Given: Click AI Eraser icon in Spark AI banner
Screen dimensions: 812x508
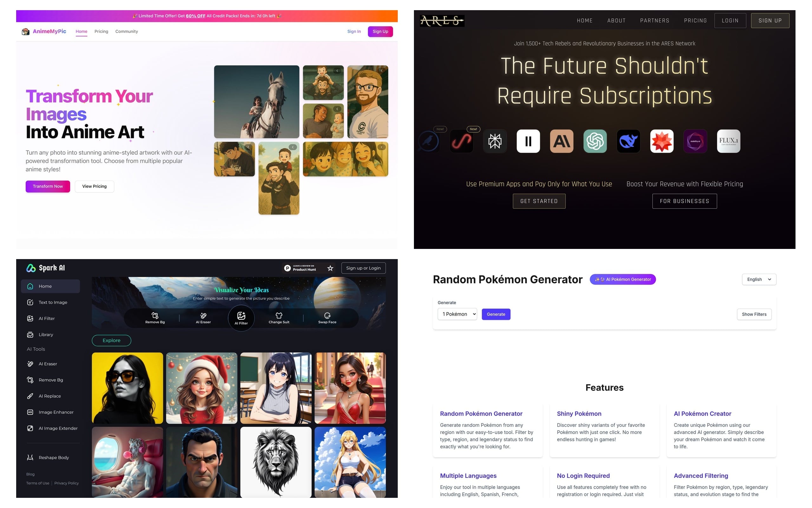Looking at the screenshot, I should [203, 316].
